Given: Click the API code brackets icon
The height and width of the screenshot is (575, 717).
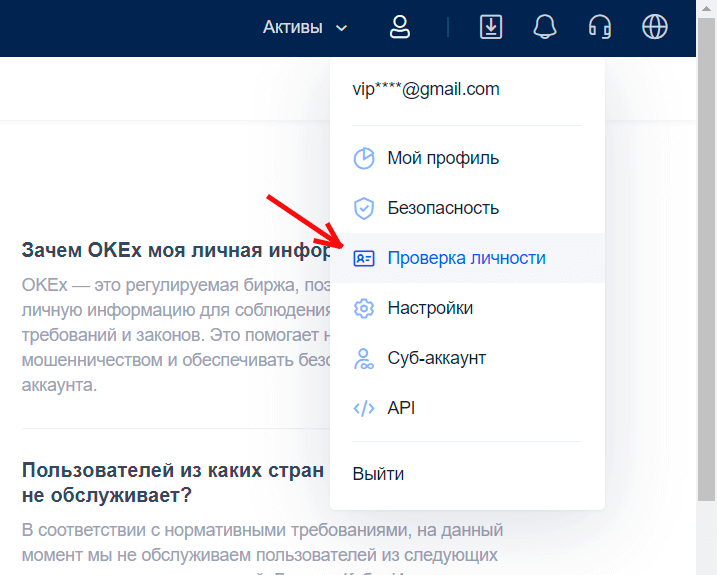Looking at the screenshot, I should [x=364, y=408].
